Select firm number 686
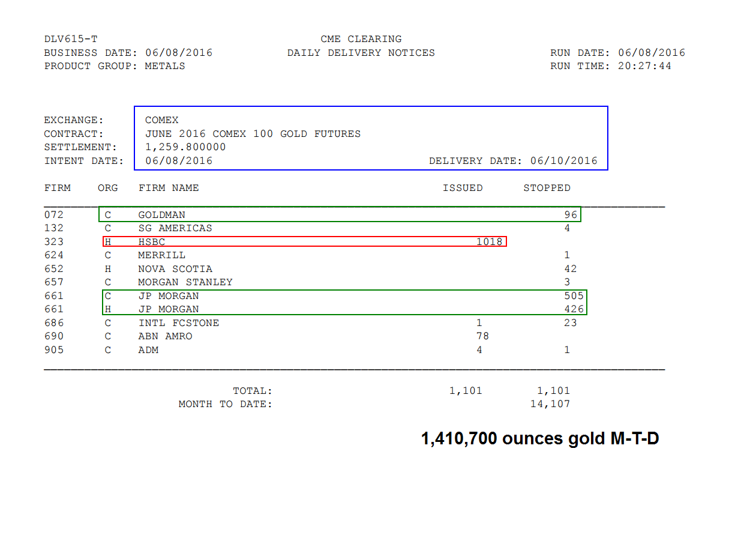This screenshot has width=756, height=556. click(54, 323)
